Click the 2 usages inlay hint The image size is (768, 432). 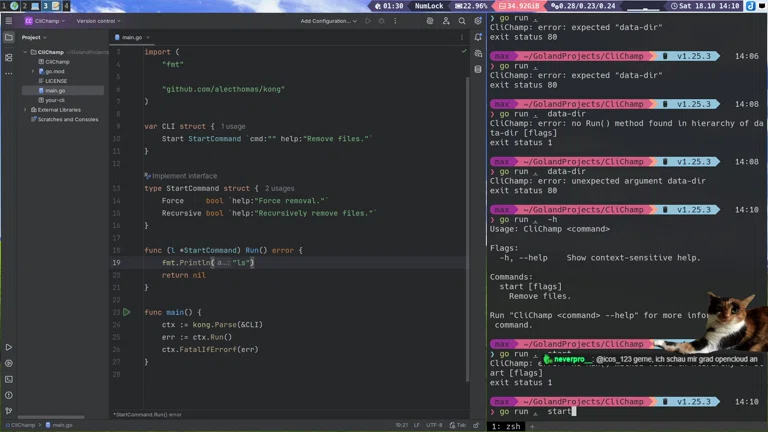pyautogui.click(x=280, y=189)
